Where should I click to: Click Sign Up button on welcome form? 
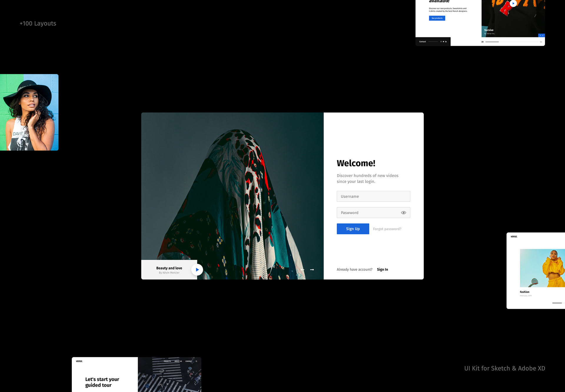click(353, 228)
